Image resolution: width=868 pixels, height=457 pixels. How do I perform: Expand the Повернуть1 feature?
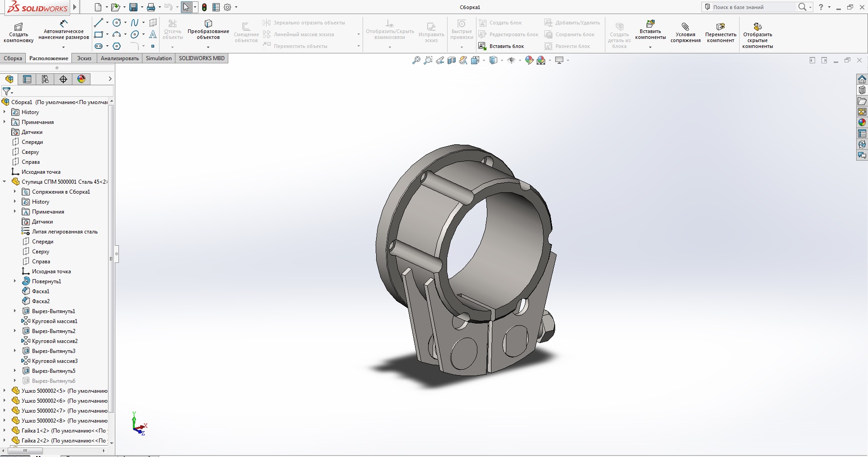click(15, 281)
